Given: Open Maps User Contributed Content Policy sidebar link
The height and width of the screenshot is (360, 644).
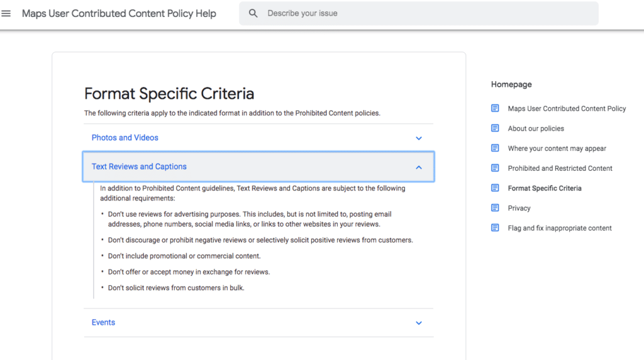Looking at the screenshot, I should (567, 109).
